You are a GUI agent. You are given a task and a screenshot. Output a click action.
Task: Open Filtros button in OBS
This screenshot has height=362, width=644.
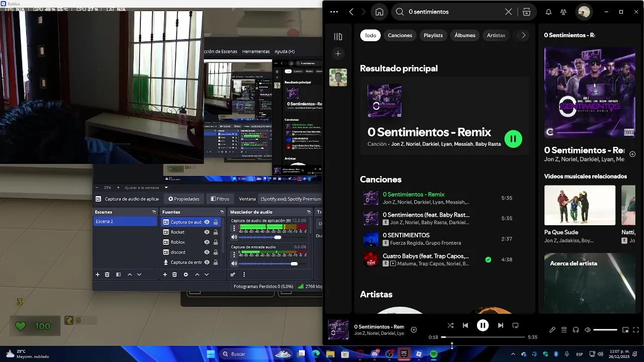[x=220, y=199]
